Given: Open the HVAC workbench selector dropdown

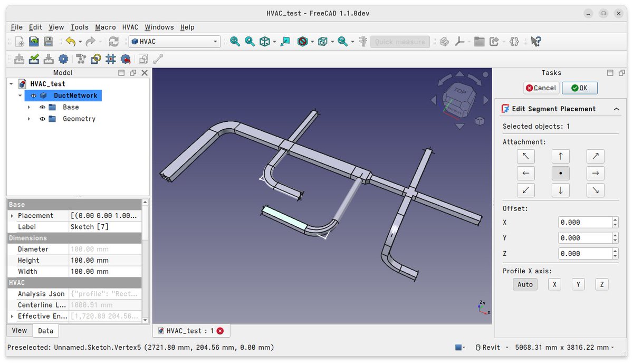Looking at the screenshot, I should coord(215,41).
